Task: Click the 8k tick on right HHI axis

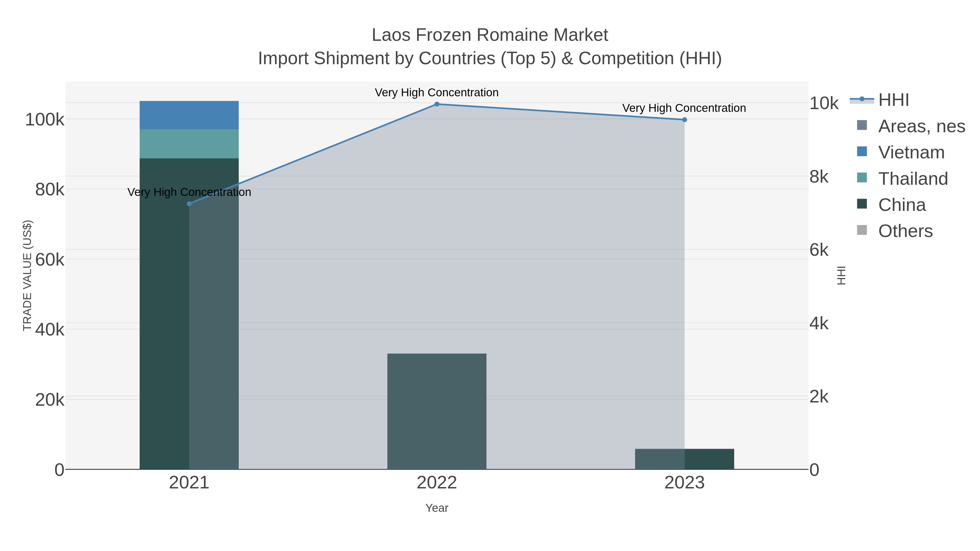Action: tap(819, 177)
